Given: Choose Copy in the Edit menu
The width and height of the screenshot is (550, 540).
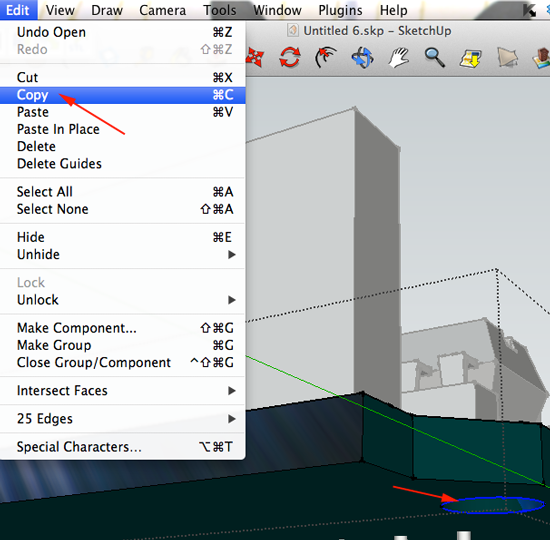Looking at the screenshot, I should tap(122, 95).
